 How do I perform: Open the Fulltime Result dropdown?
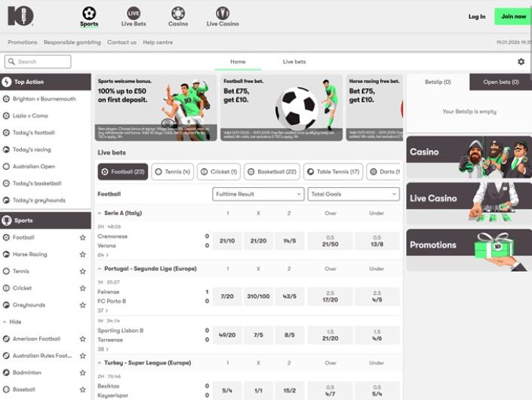[x=258, y=194]
